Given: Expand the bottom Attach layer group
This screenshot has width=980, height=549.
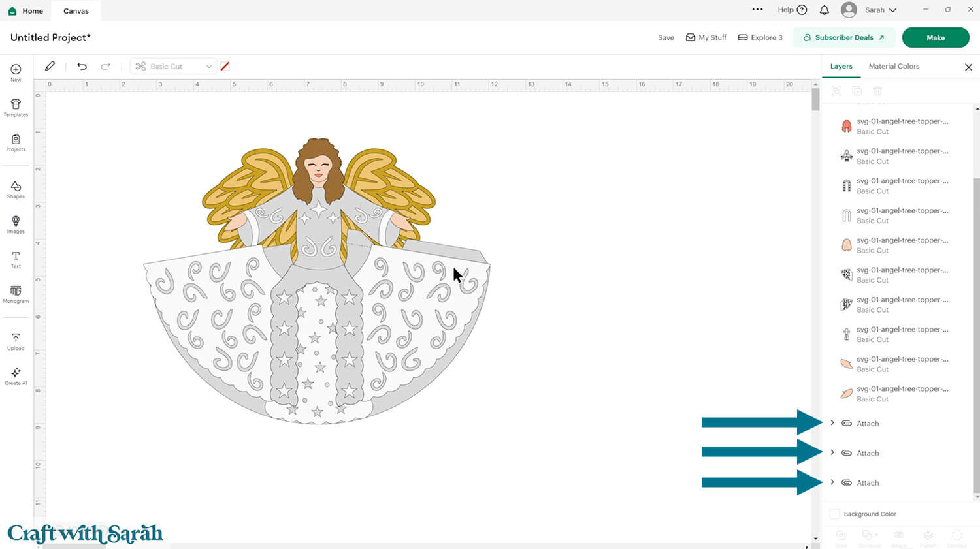Looking at the screenshot, I should [832, 482].
